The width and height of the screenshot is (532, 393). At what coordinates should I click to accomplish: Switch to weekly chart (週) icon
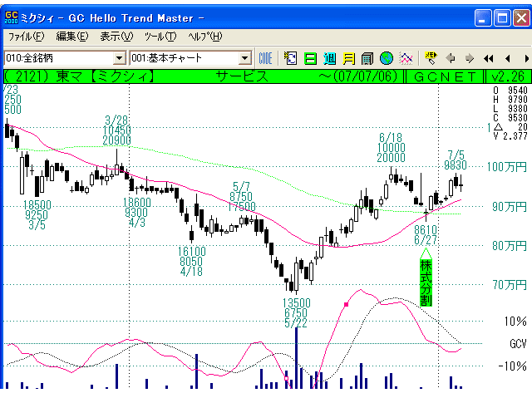[329, 59]
